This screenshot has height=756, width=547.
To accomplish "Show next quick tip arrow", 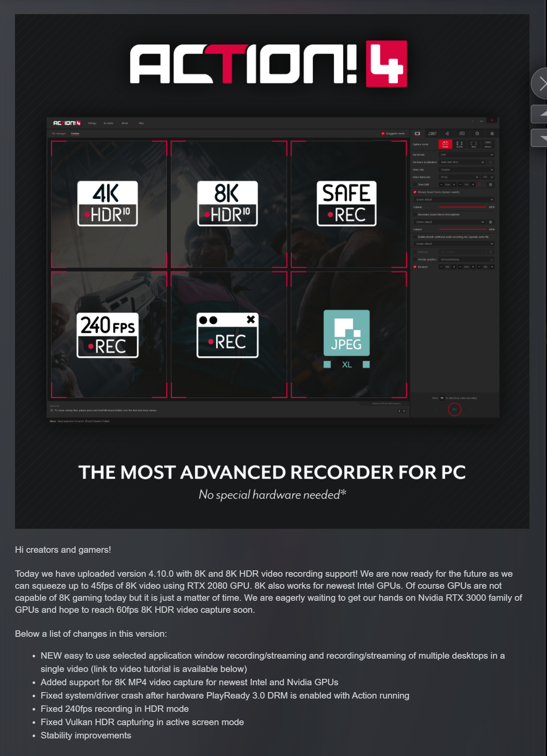I will pyautogui.click(x=404, y=411).
